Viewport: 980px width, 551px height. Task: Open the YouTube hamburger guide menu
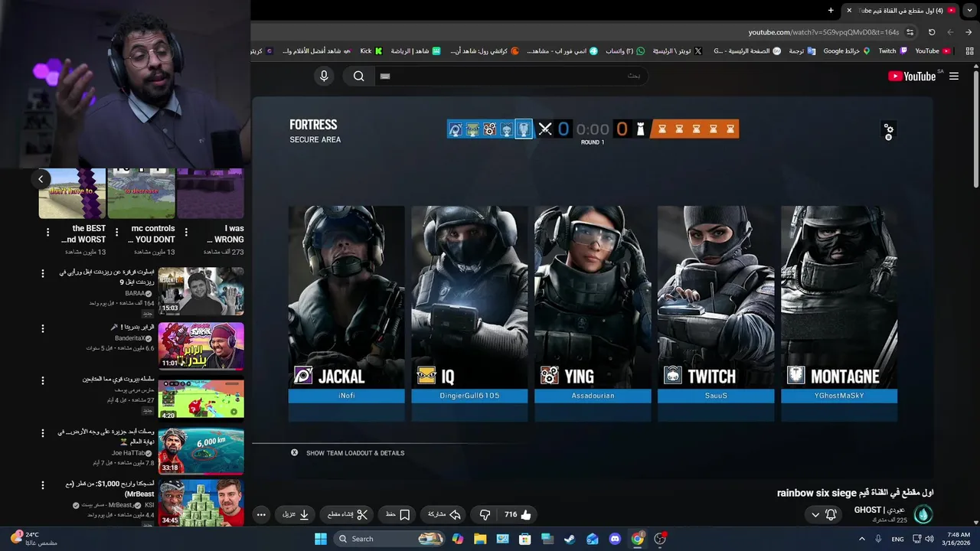[954, 76]
